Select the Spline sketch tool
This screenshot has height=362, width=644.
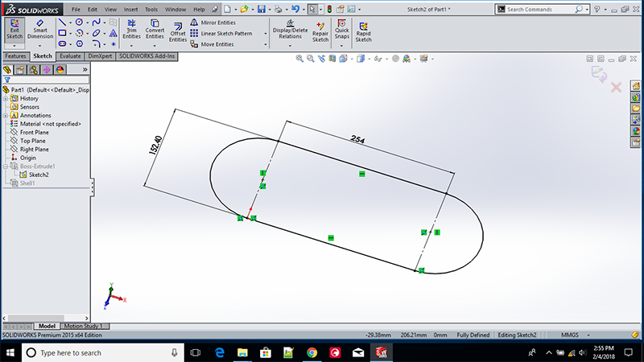96,23
